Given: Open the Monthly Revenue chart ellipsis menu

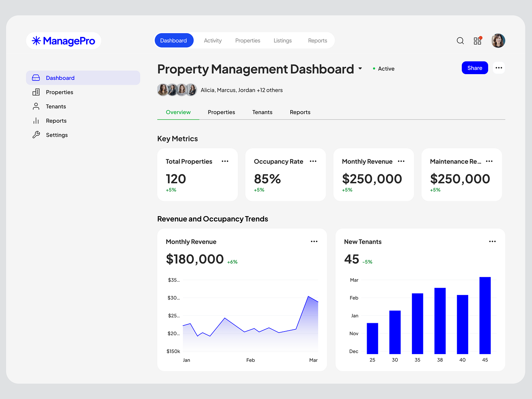Looking at the screenshot, I should pyautogui.click(x=314, y=241).
